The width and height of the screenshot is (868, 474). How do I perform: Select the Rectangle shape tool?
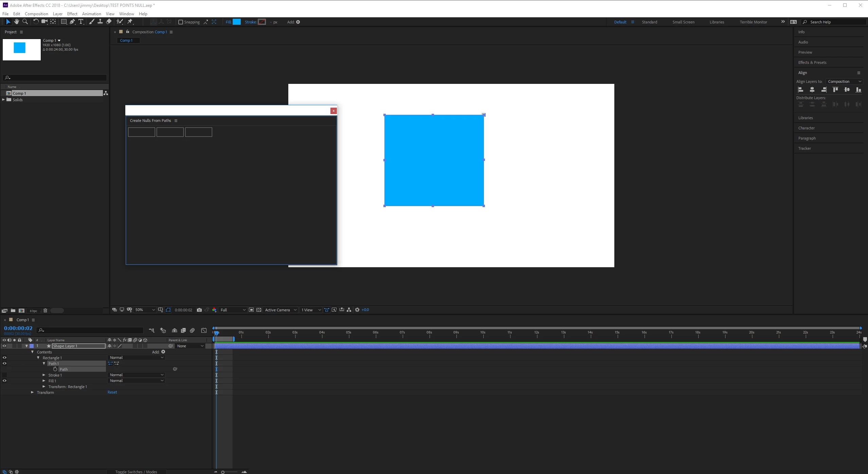click(64, 22)
